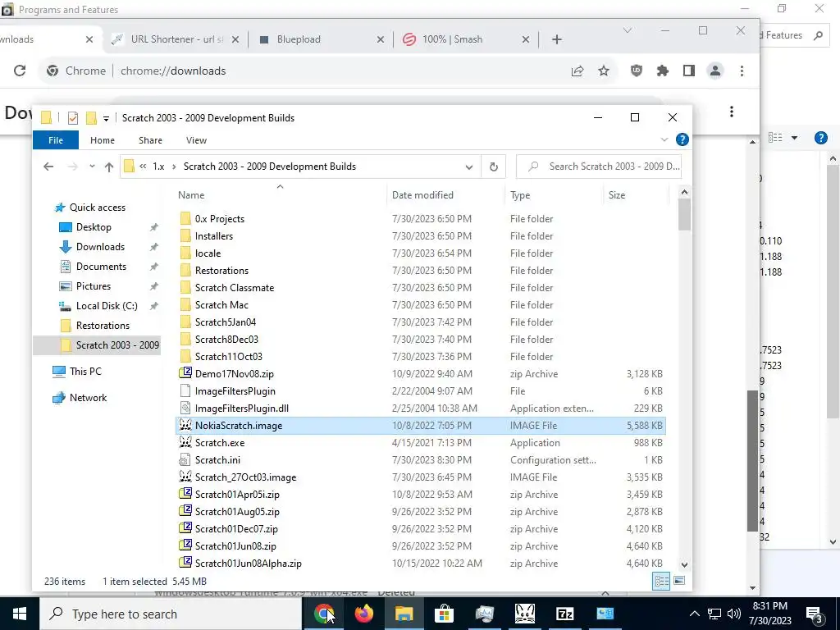This screenshot has width=840, height=630.
Task: Open the Chrome profile avatar
Action: click(715, 71)
